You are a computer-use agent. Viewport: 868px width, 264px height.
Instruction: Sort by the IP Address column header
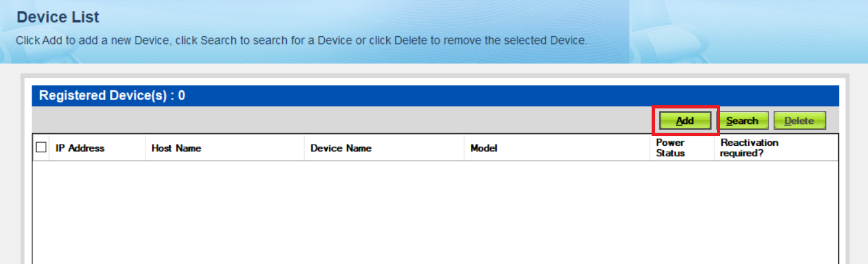click(x=79, y=148)
